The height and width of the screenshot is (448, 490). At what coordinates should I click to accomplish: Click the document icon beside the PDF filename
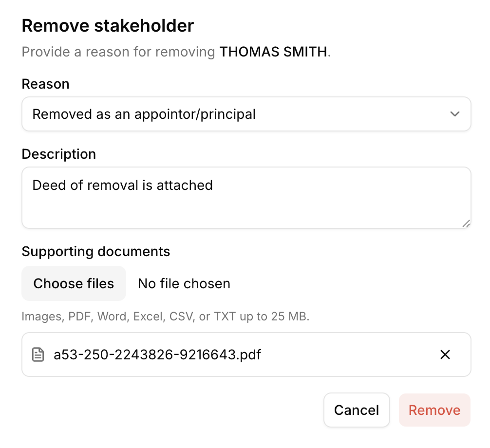(x=38, y=355)
